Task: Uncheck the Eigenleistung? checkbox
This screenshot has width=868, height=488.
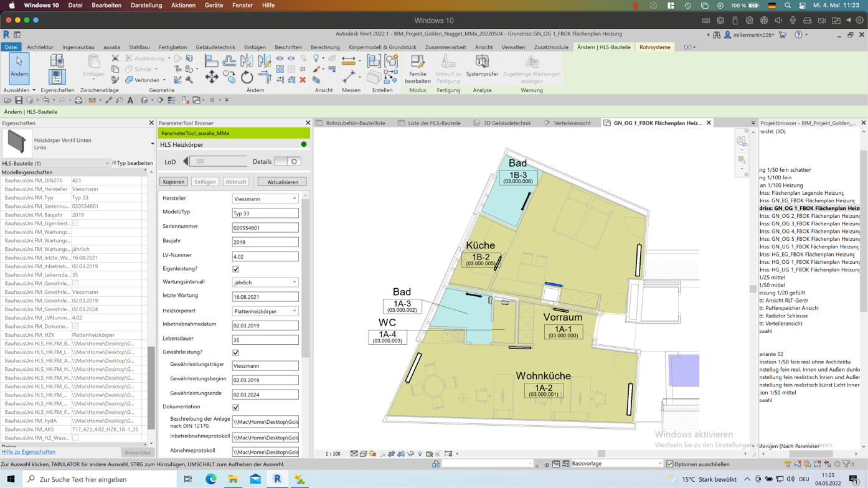Action: pyautogui.click(x=236, y=270)
